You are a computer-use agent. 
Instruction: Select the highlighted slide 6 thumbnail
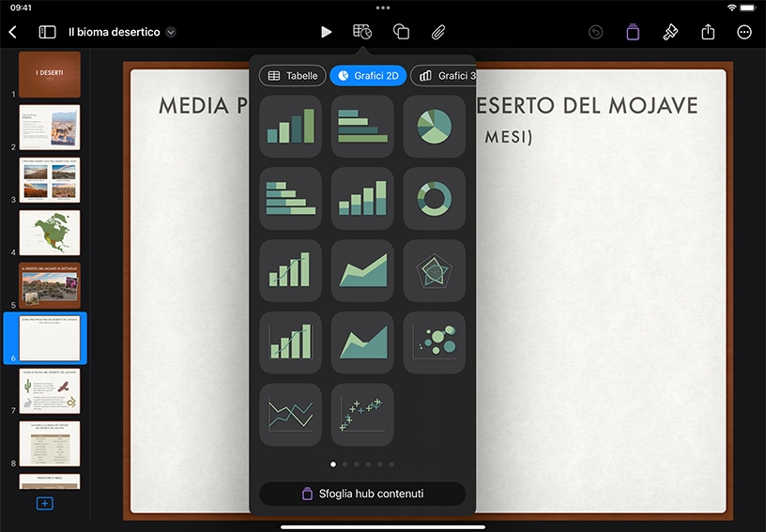click(50, 338)
